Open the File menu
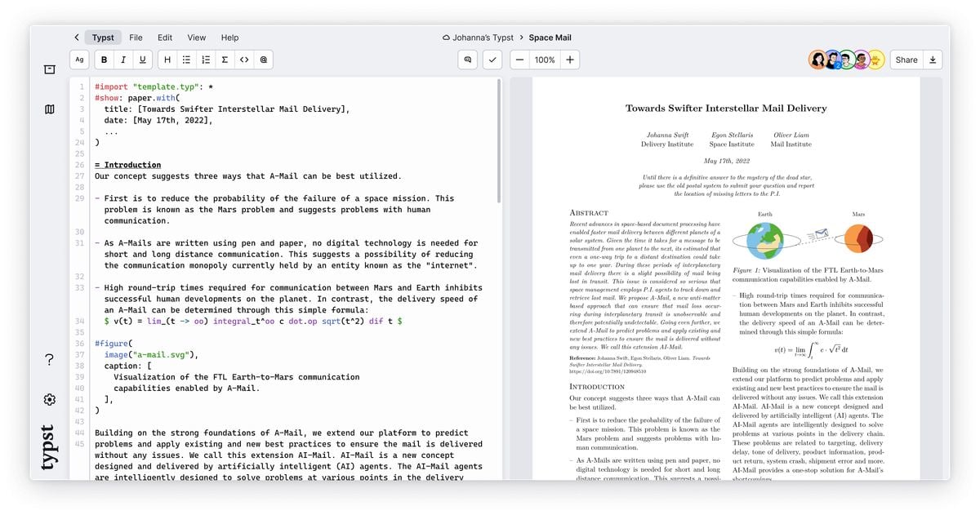Viewport: 980px width, 515px height. click(136, 38)
